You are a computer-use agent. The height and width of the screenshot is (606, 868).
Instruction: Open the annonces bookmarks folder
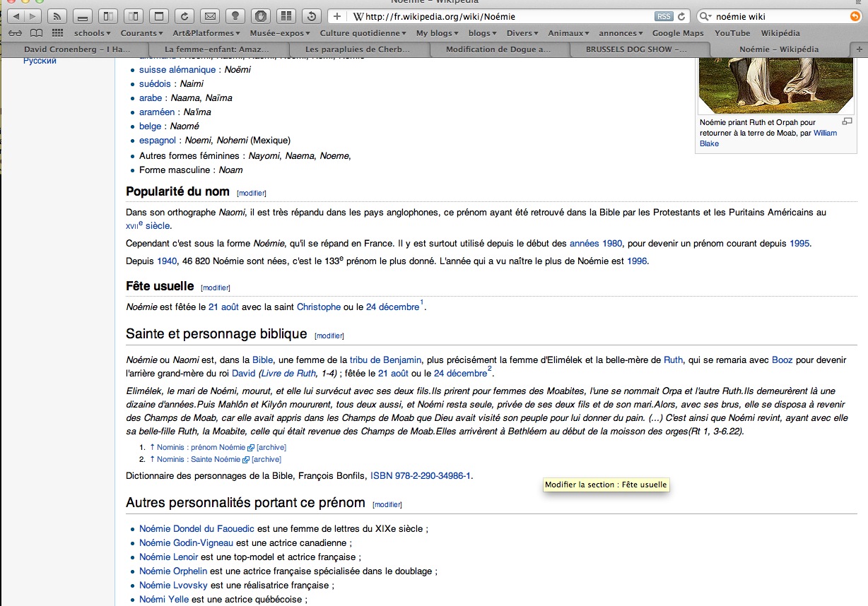[621, 33]
